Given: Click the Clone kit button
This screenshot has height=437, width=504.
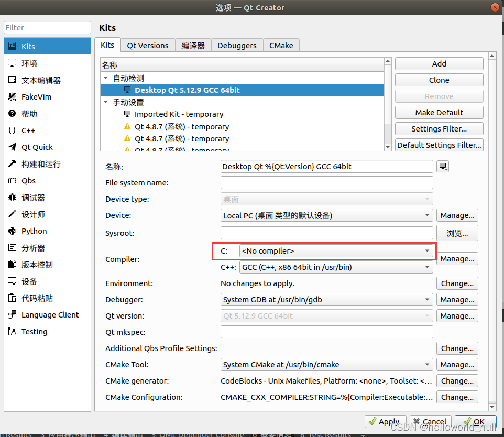Looking at the screenshot, I should click(439, 80).
